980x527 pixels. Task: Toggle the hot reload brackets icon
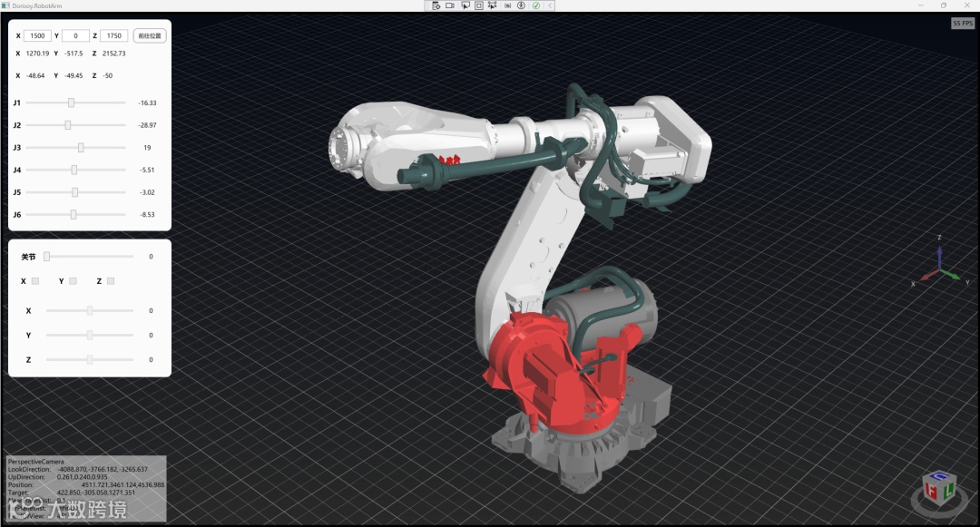(507, 5)
